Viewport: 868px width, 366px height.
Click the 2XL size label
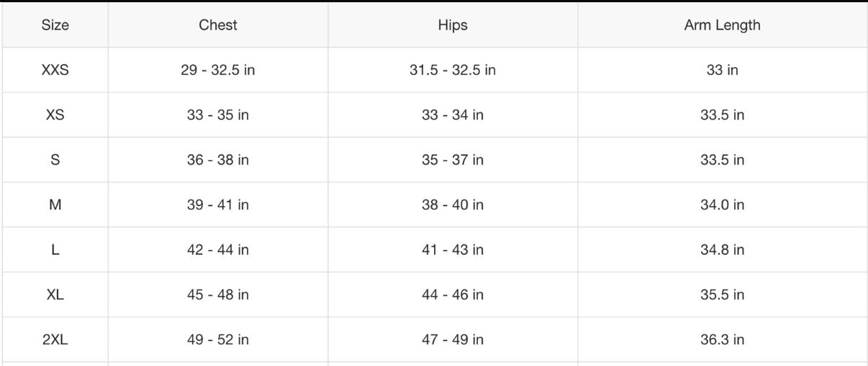pyautogui.click(x=55, y=339)
